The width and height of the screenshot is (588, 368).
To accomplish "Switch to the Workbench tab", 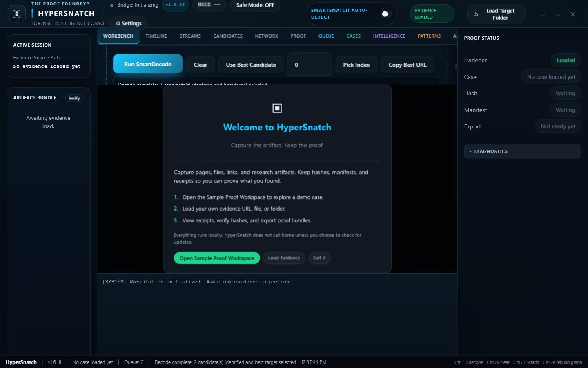I will point(118,36).
